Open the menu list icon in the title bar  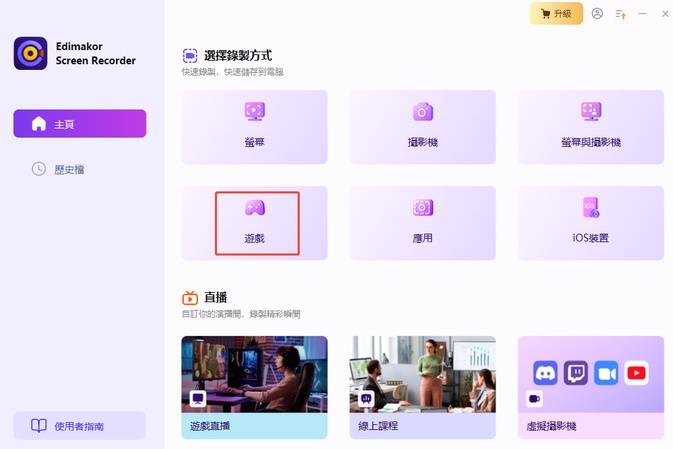(621, 14)
